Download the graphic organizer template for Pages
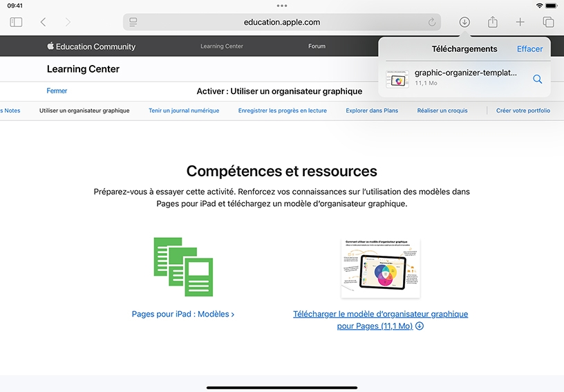 [x=381, y=319]
